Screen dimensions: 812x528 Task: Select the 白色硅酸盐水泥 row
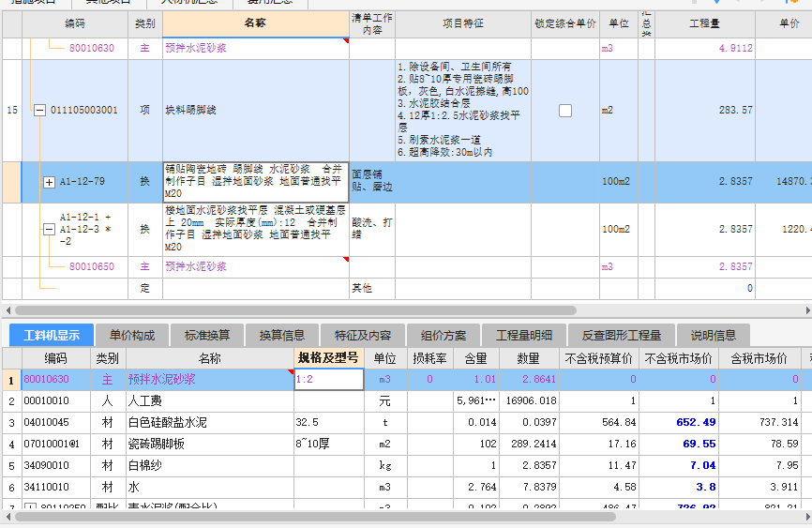click(x=209, y=422)
